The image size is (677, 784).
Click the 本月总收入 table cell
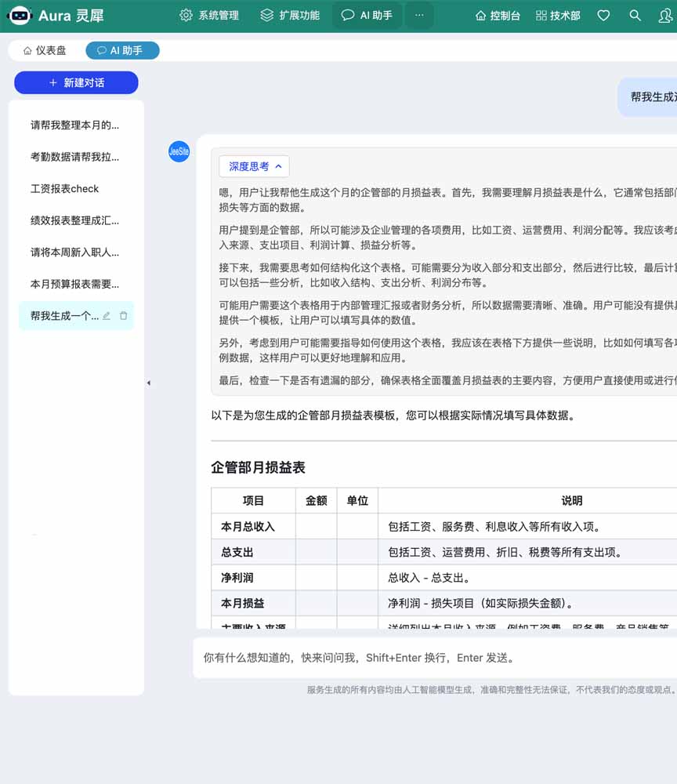click(253, 527)
